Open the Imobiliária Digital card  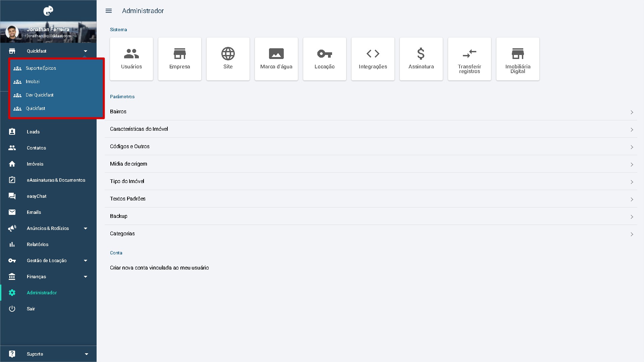point(518,59)
